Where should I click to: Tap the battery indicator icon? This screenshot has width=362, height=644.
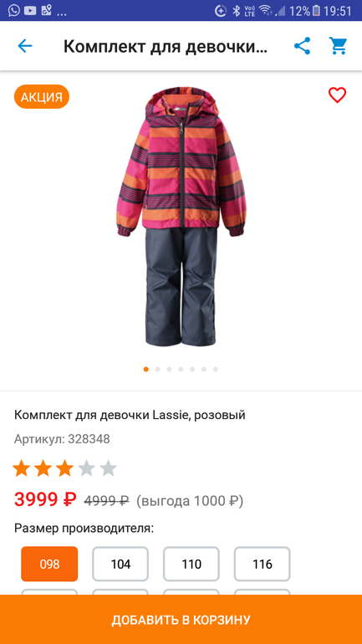(x=316, y=11)
